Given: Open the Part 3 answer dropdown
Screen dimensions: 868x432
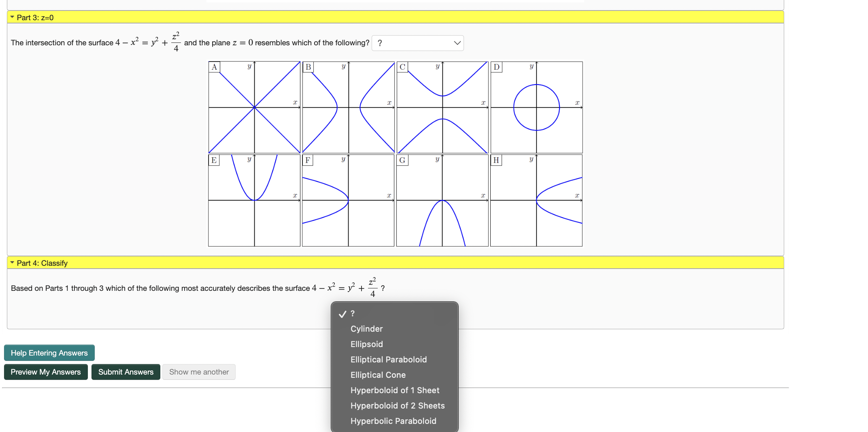Looking at the screenshot, I should 418,43.
